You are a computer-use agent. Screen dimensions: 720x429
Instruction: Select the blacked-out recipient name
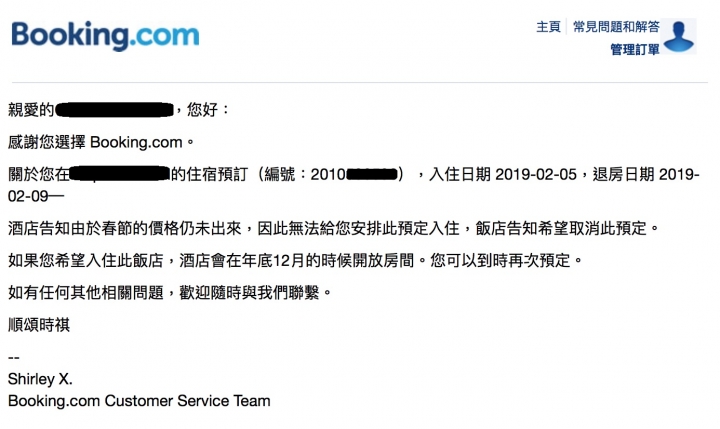click(x=114, y=110)
